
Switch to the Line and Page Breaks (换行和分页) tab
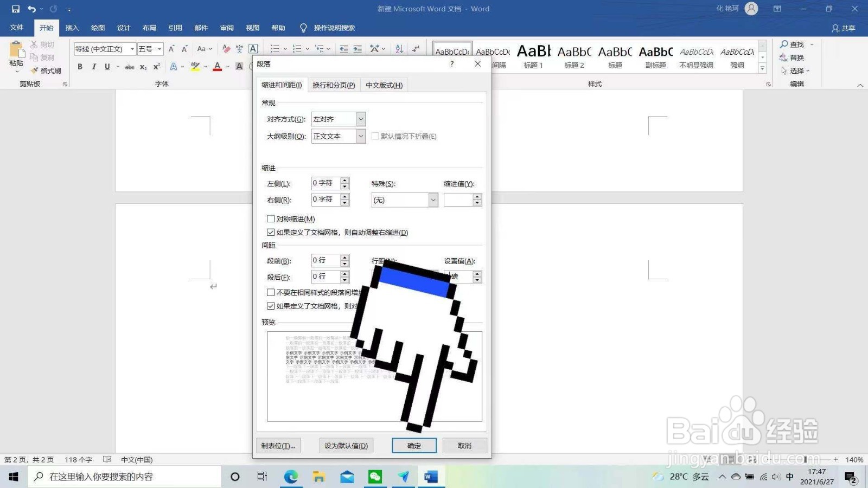[334, 85]
